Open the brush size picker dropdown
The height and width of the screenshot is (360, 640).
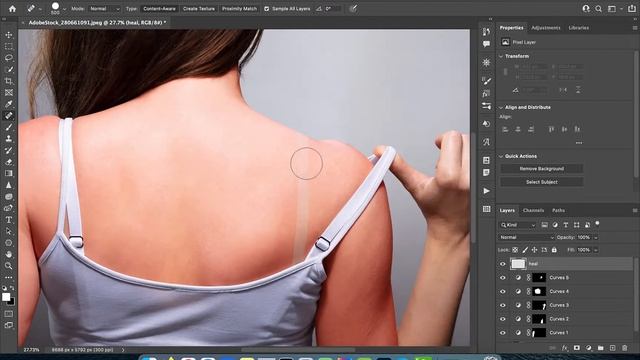click(x=64, y=9)
